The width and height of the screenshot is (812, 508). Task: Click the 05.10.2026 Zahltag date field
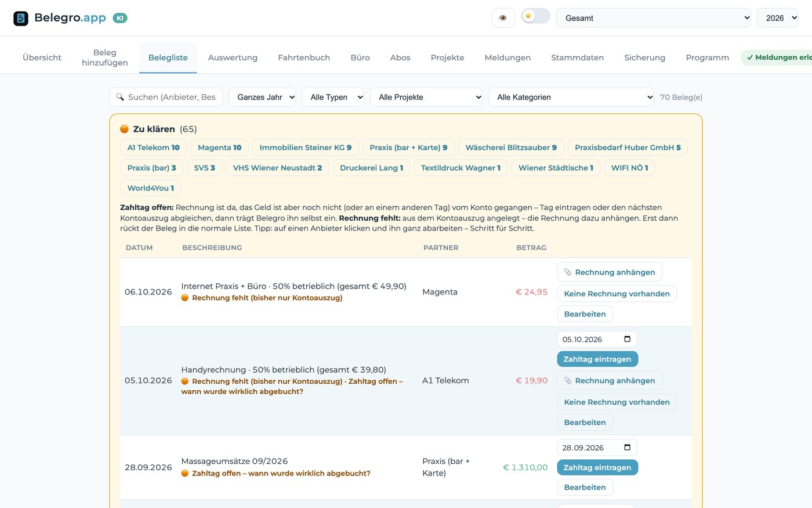(597, 339)
